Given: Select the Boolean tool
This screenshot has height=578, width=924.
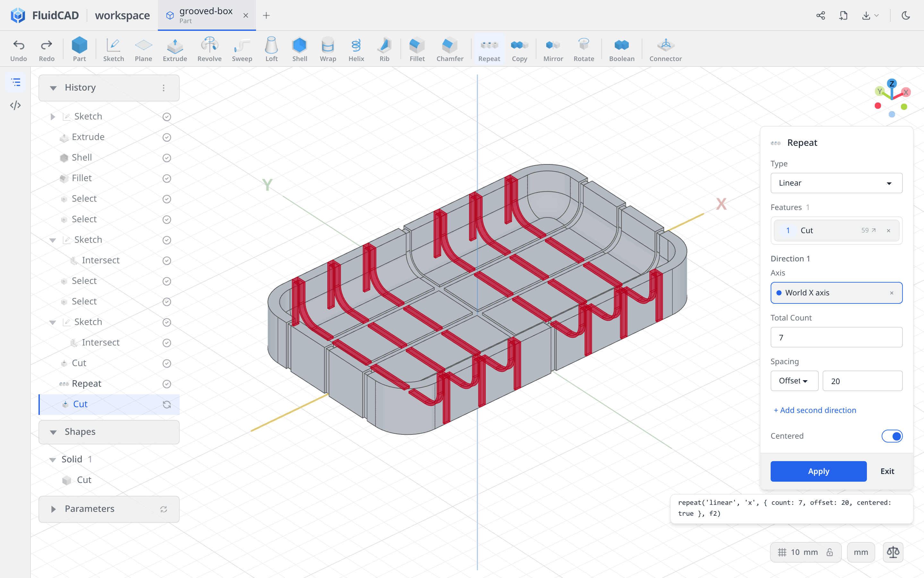Looking at the screenshot, I should click(x=621, y=49).
